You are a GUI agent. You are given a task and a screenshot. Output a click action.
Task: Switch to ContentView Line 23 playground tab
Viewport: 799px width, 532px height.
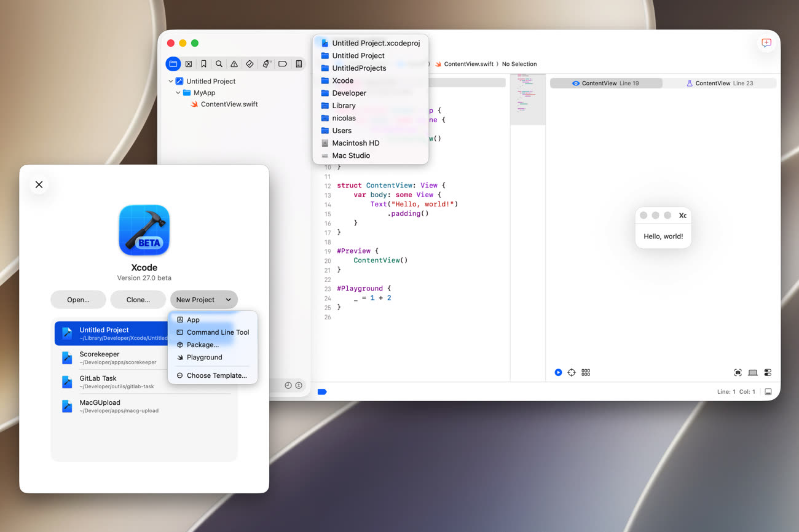pos(720,83)
